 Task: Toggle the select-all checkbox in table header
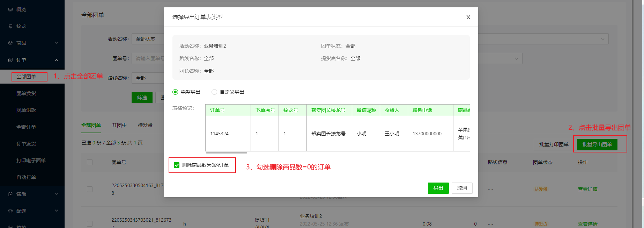coord(90,162)
